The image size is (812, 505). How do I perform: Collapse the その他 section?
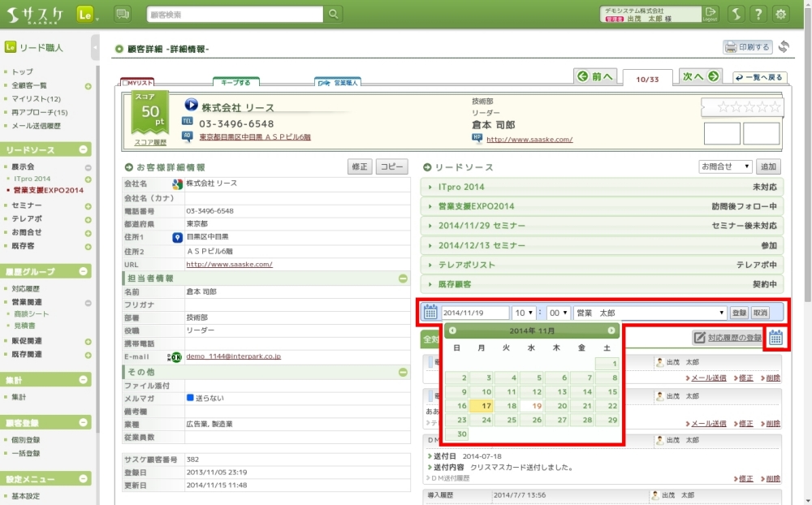pos(403,372)
